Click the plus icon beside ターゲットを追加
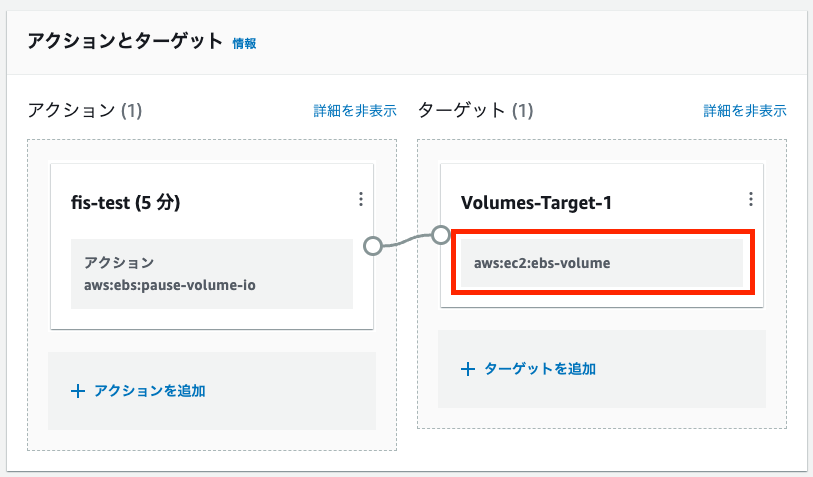The width and height of the screenshot is (813, 477). click(x=468, y=369)
